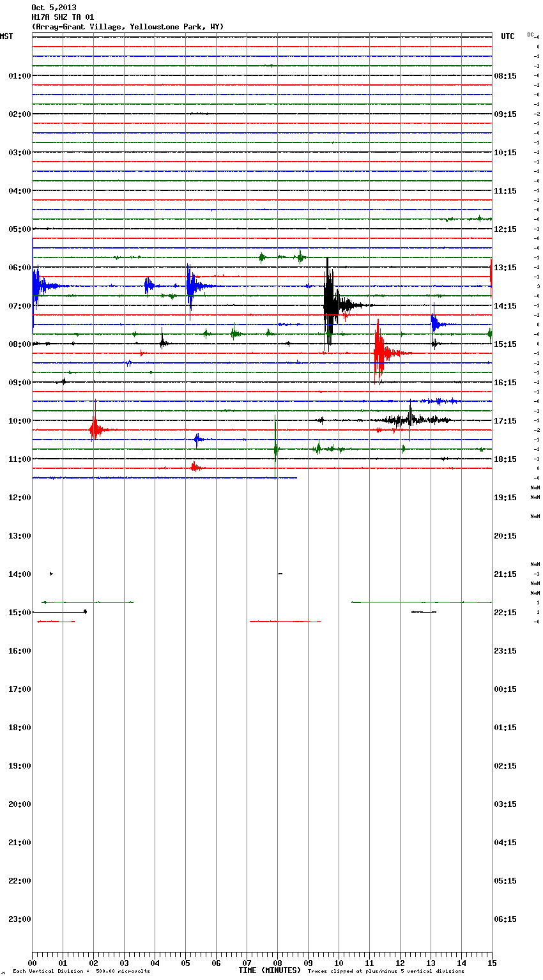Click the UTC label "13:15"

coord(505,268)
